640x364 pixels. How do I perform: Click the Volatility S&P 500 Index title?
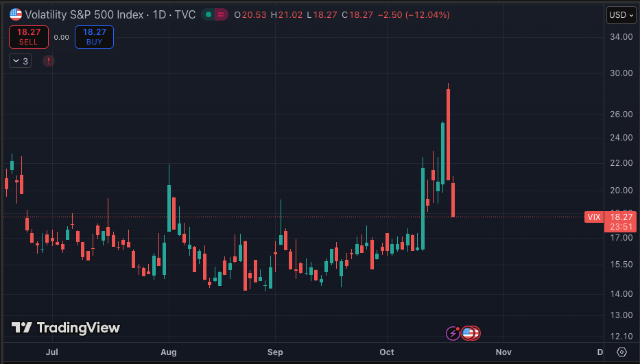(x=82, y=14)
